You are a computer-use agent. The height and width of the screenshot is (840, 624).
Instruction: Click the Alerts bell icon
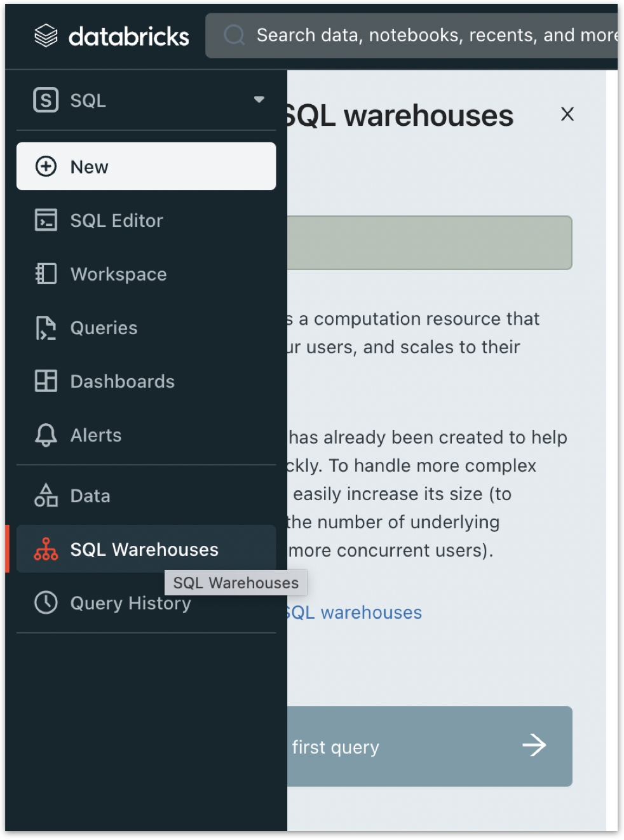(46, 435)
